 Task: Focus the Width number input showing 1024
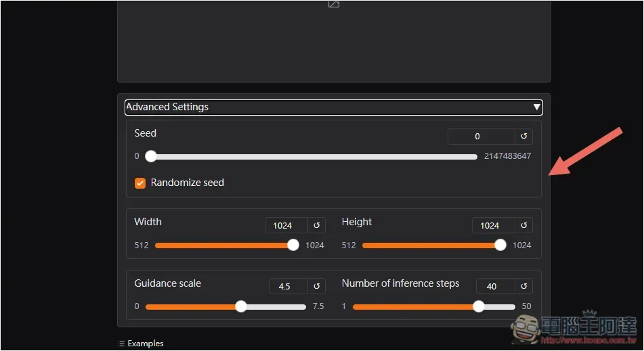tap(286, 225)
